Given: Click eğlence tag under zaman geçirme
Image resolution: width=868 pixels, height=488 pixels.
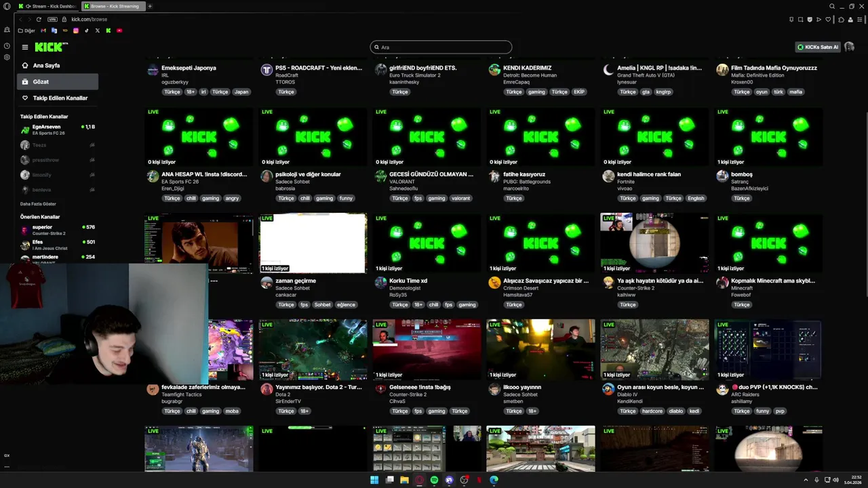Looking at the screenshot, I should point(346,305).
